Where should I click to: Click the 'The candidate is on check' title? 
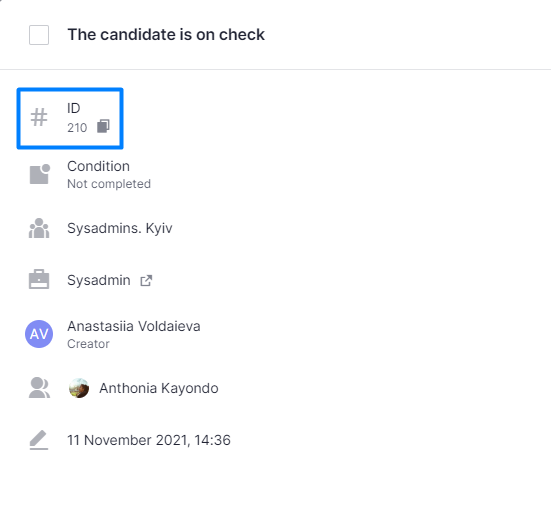(x=166, y=35)
